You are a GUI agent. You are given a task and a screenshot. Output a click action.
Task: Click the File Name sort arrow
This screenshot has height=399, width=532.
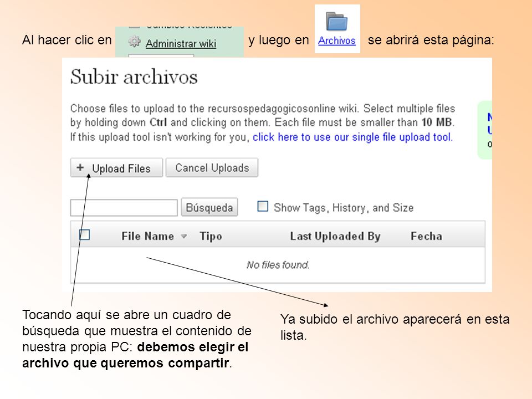coord(184,236)
